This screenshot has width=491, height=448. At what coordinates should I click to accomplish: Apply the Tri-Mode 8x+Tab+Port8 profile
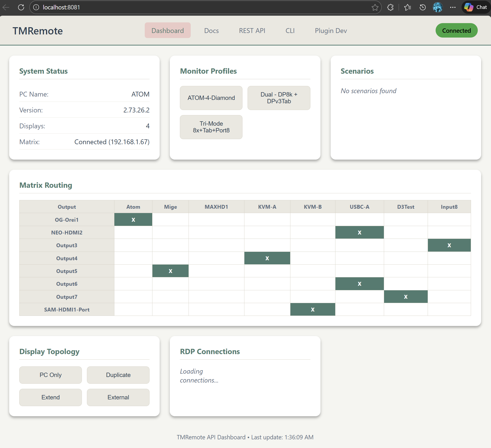(x=211, y=127)
